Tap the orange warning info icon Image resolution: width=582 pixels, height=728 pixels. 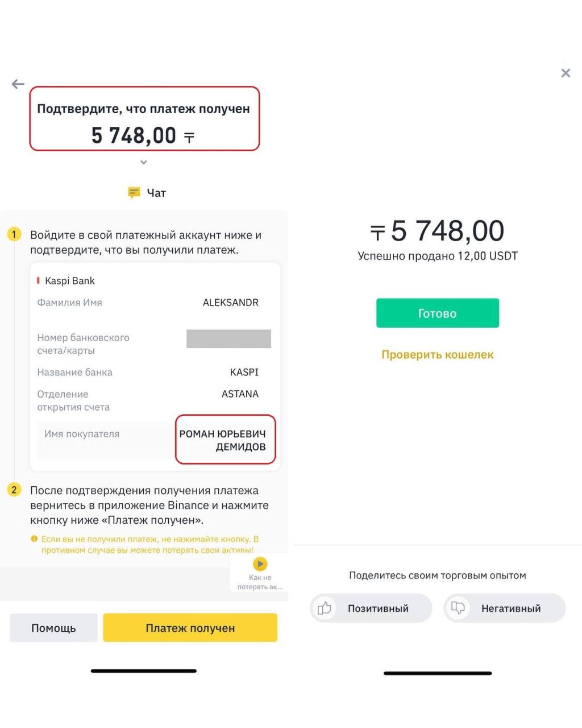click(34, 539)
